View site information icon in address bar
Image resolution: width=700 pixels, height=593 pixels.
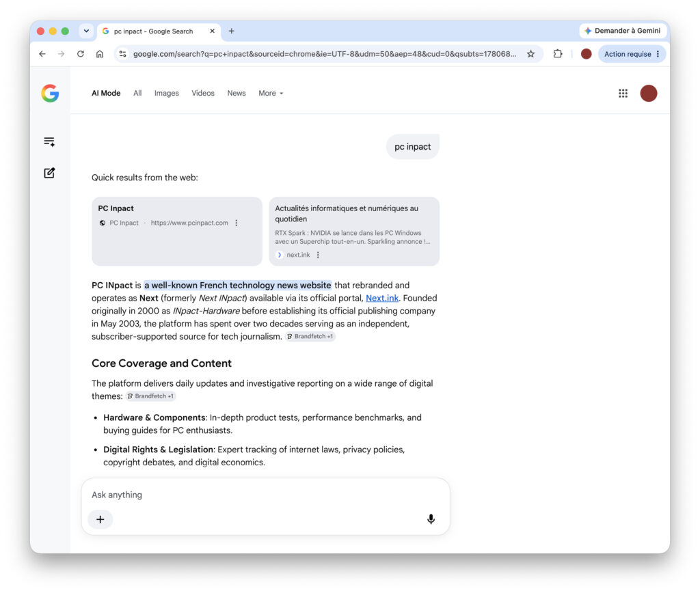click(122, 54)
